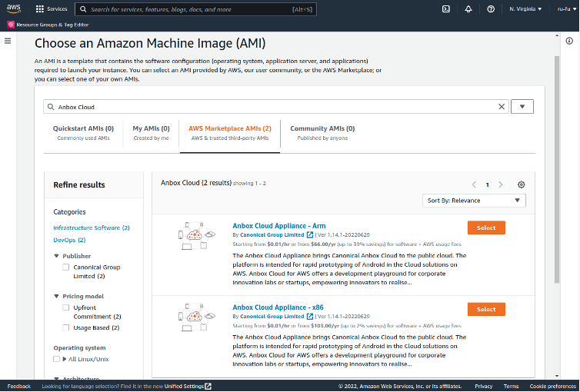This screenshot has width=580, height=392.
Task: Switch to My AMIs tab
Action: (151, 133)
